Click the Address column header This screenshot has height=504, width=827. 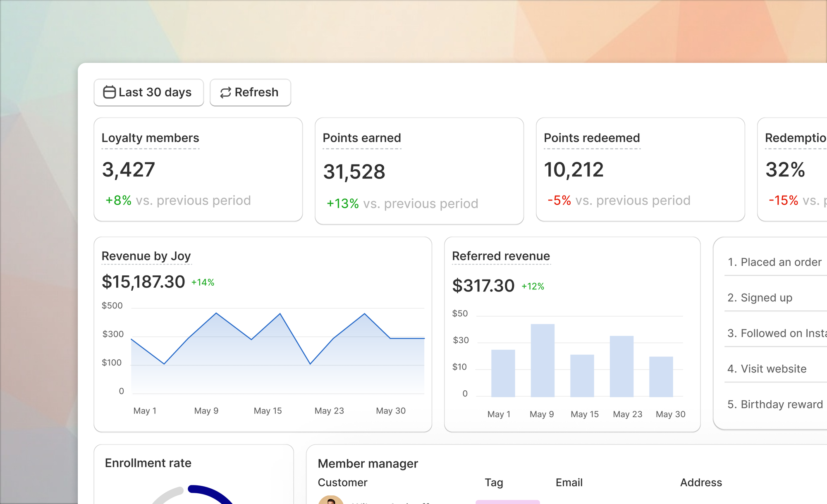pyautogui.click(x=701, y=483)
